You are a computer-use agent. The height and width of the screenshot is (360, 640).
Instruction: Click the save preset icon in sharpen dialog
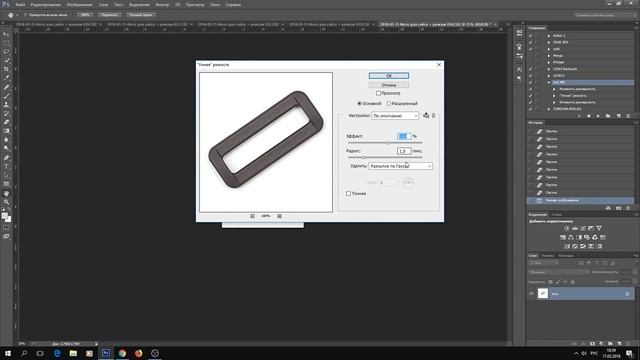pos(426,116)
